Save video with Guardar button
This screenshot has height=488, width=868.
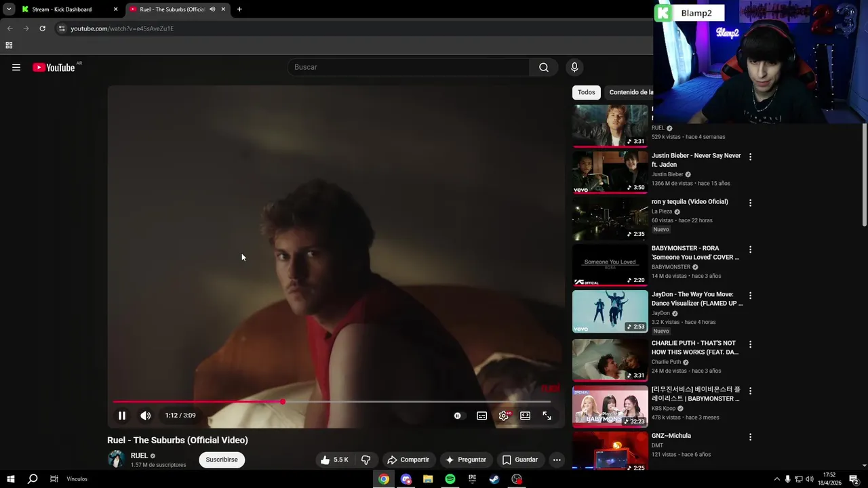tap(520, 460)
